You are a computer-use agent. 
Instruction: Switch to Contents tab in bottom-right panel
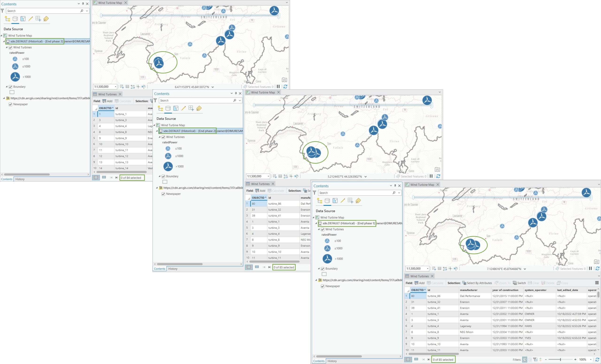pyautogui.click(x=319, y=360)
